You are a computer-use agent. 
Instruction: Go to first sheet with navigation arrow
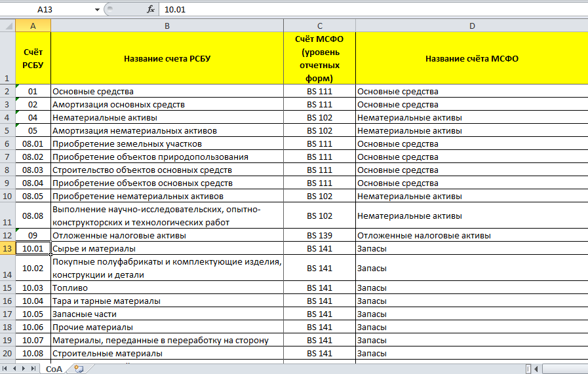(x=6, y=369)
